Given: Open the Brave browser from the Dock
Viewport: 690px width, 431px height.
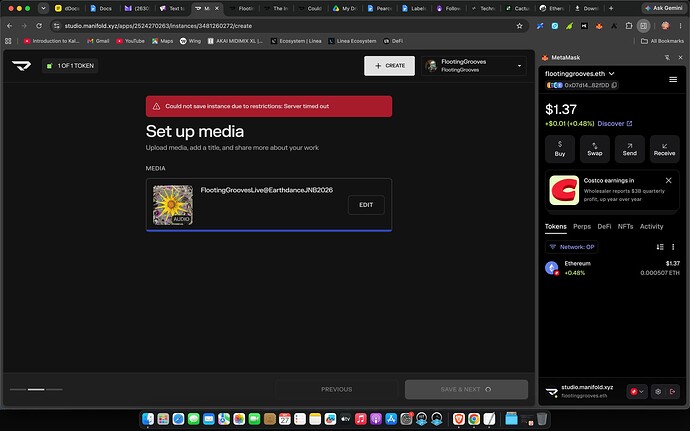Looking at the screenshot, I should (x=459, y=418).
